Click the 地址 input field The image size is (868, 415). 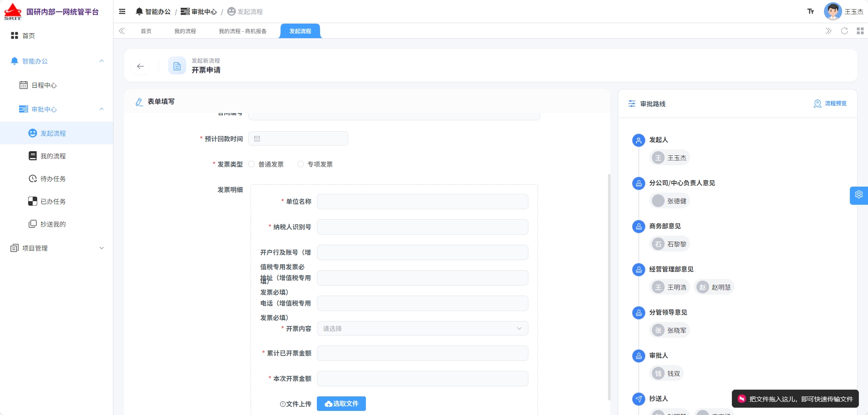(x=422, y=278)
